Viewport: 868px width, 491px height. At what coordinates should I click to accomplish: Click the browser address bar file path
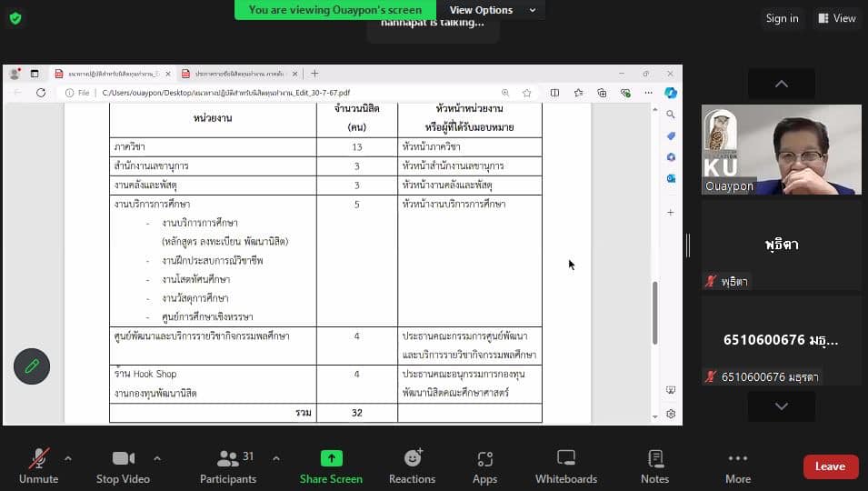(x=225, y=93)
